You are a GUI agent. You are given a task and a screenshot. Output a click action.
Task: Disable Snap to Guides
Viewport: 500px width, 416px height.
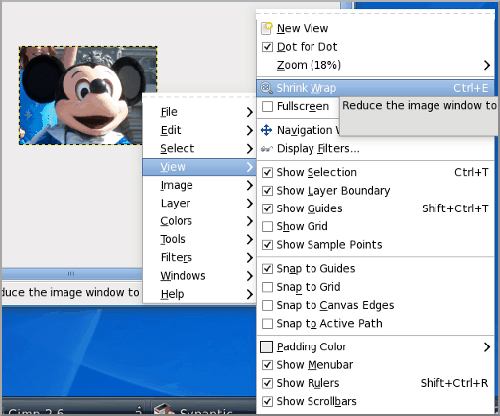(x=267, y=269)
